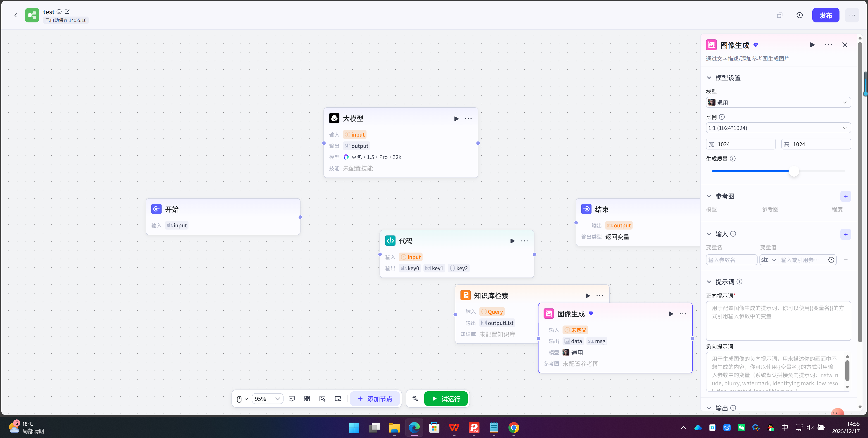Adjust the 生成质量 slider handle
Image resolution: width=868 pixels, height=438 pixels.
(794, 171)
